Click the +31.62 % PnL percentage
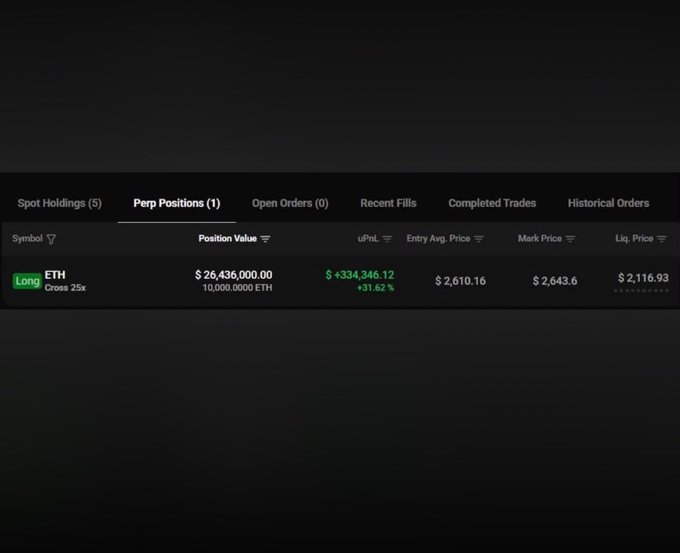 coord(376,288)
